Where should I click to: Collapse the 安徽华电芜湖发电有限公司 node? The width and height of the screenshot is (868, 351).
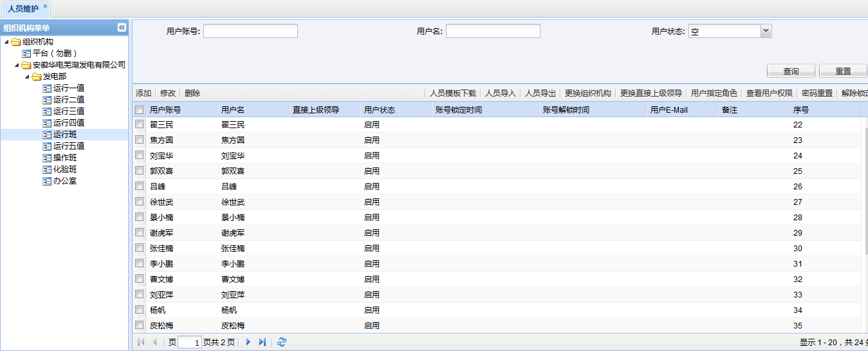tap(17, 65)
